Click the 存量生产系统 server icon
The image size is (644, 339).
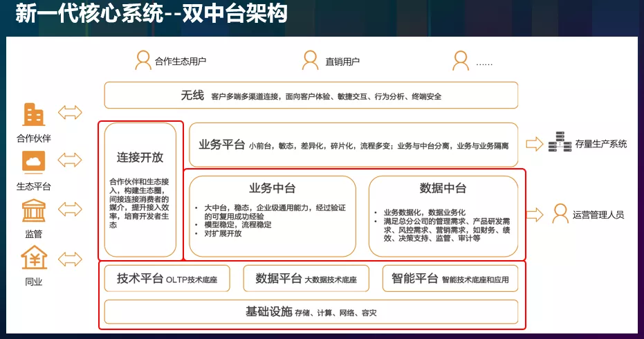pyautogui.click(x=560, y=143)
